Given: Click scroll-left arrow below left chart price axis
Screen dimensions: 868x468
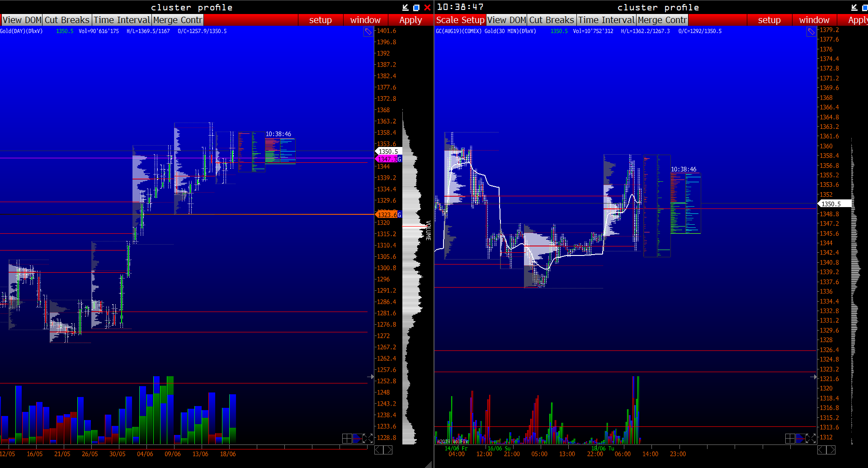Looking at the screenshot, I should point(379,450).
